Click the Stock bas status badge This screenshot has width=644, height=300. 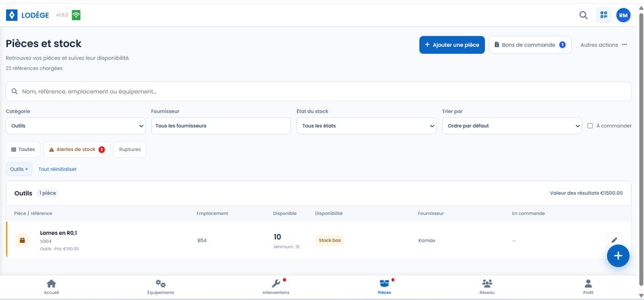click(x=329, y=240)
